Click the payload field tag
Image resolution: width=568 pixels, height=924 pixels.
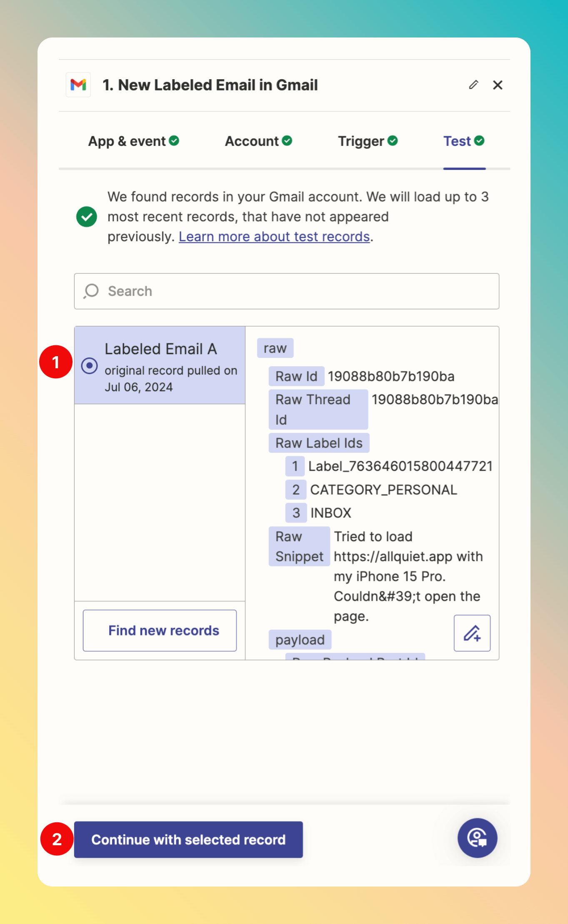(300, 639)
